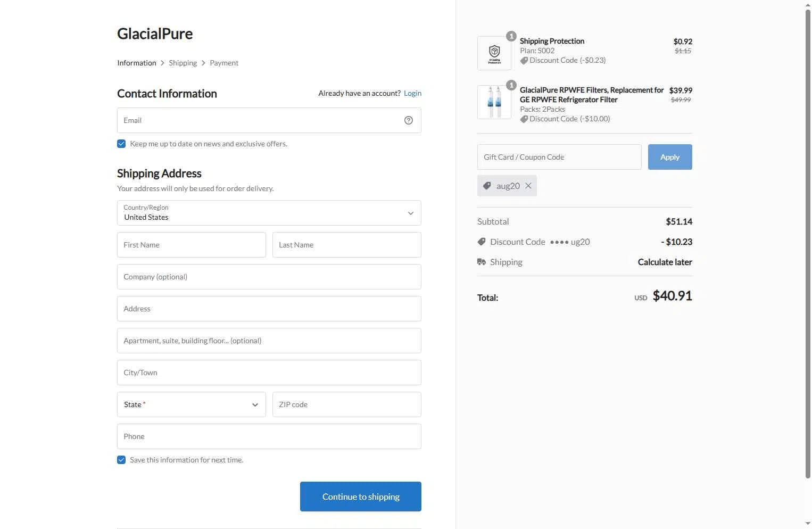Click the tag icon under Shipping Protection discount
Image resolution: width=812 pixels, height=529 pixels.
pos(524,61)
